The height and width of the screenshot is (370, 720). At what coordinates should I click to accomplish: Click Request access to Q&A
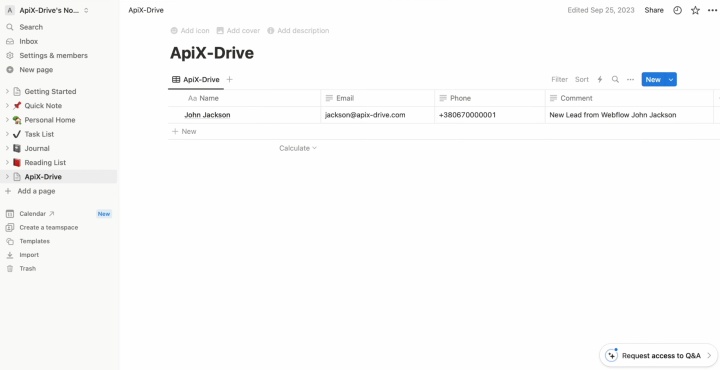click(658, 355)
